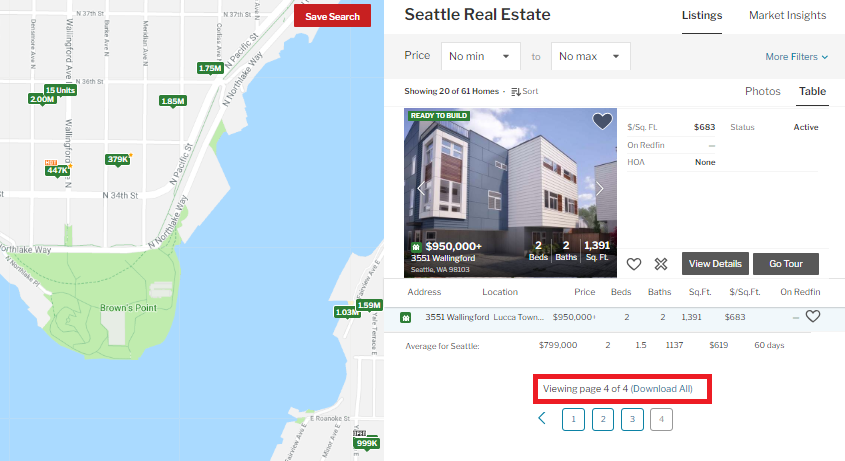Dismiss the listing with the X icon
The height and width of the screenshot is (461, 845).
(661, 264)
